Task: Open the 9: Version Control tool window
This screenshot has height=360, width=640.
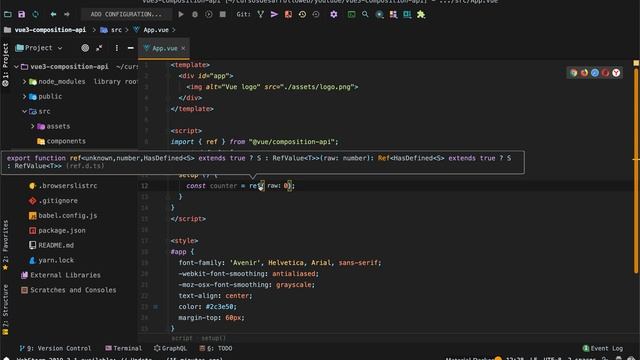Action: 55,348
